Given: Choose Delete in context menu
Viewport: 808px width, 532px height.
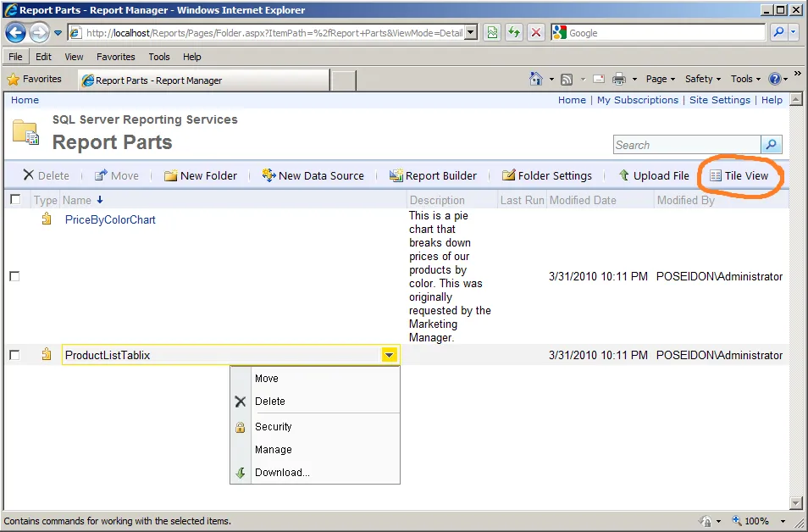Looking at the screenshot, I should (315, 401).
